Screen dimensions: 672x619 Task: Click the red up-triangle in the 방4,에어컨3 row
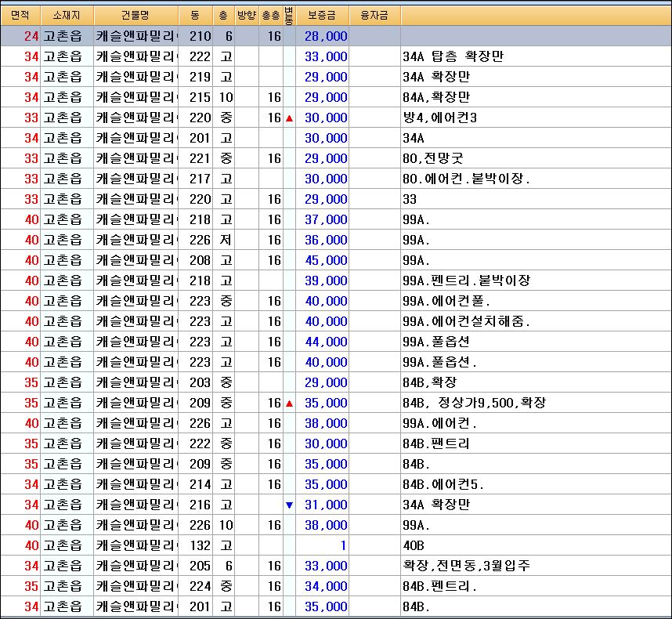(289, 118)
